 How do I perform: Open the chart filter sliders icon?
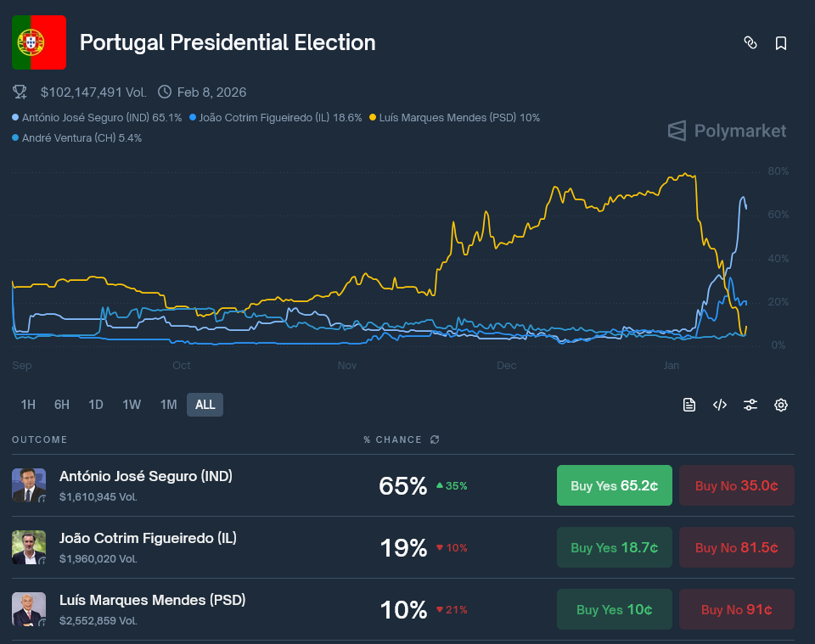[750, 405]
